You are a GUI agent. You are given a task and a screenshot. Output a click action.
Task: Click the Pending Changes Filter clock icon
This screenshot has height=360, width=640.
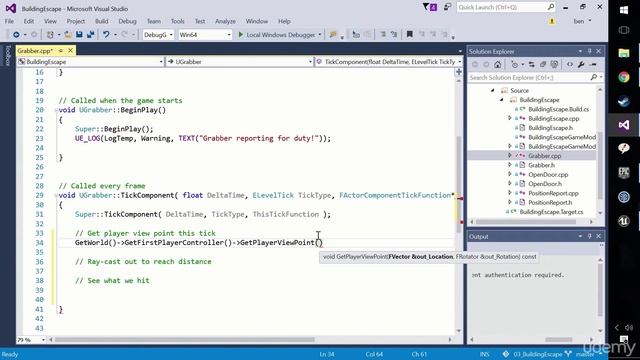pos(514,64)
